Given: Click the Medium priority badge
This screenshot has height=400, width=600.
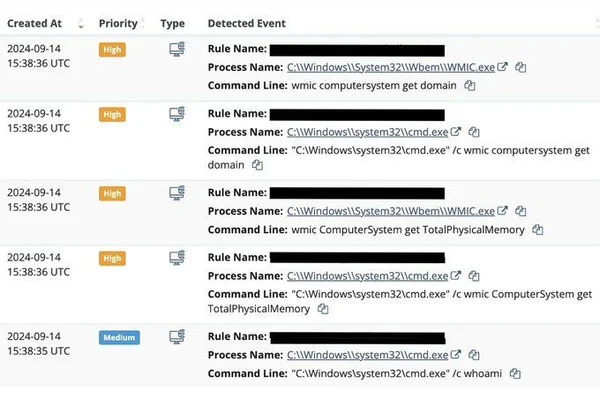Looking at the screenshot, I should click(x=119, y=337).
